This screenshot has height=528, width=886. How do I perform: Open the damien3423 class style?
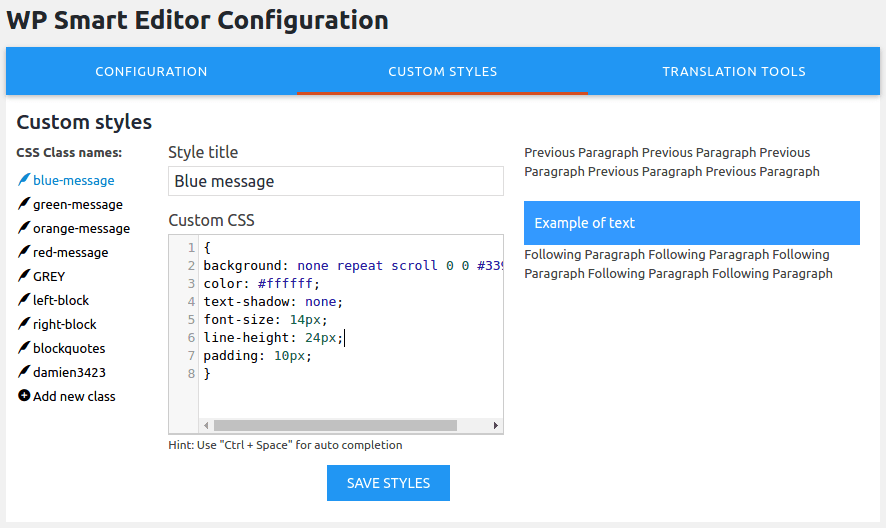tap(69, 372)
